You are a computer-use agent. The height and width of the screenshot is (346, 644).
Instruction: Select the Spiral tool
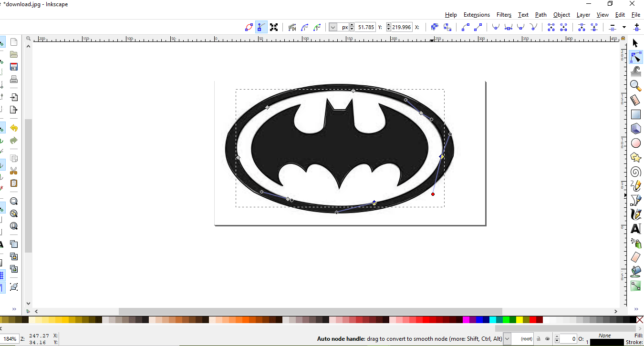[x=635, y=172]
